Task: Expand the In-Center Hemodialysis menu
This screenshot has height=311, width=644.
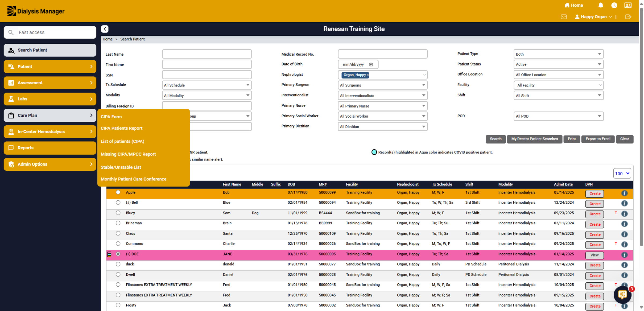Action: pyautogui.click(x=50, y=131)
